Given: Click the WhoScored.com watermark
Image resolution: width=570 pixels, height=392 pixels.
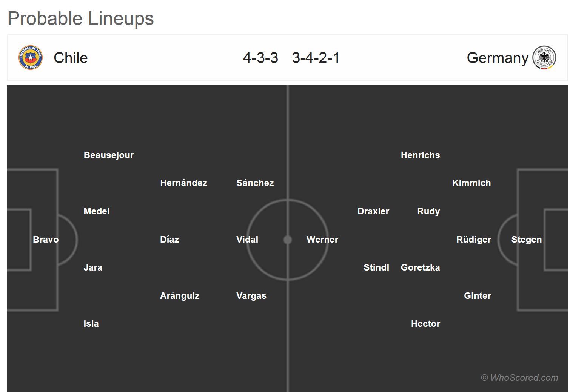Looking at the screenshot, I should pos(519,377).
